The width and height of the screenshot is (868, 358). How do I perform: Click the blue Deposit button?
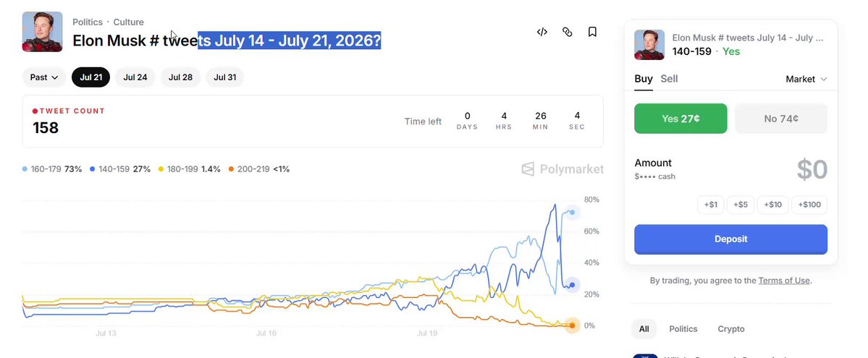tap(730, 239)
